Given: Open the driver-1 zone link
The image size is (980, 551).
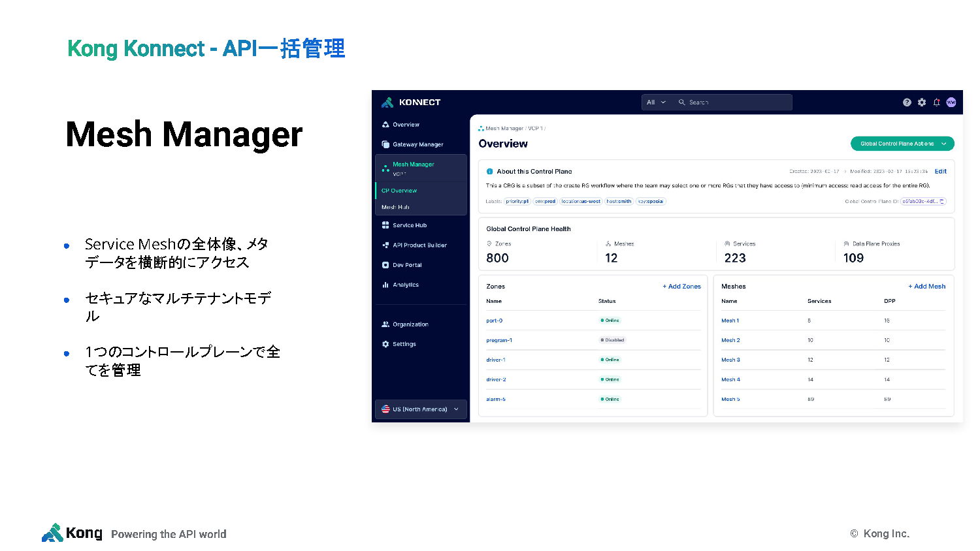Looking at the screenshot, I should coord(496,360).
